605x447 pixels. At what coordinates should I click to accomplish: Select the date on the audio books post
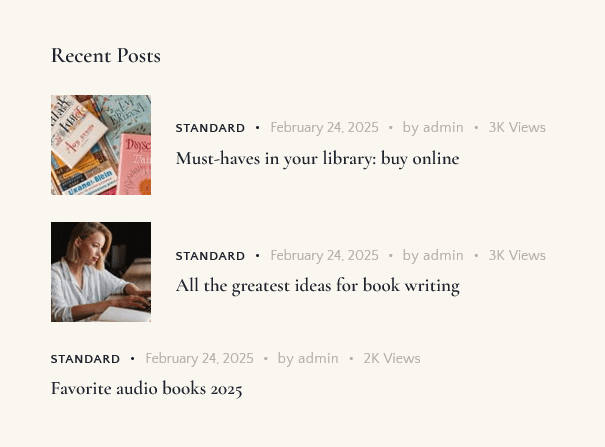click(199, 359)
